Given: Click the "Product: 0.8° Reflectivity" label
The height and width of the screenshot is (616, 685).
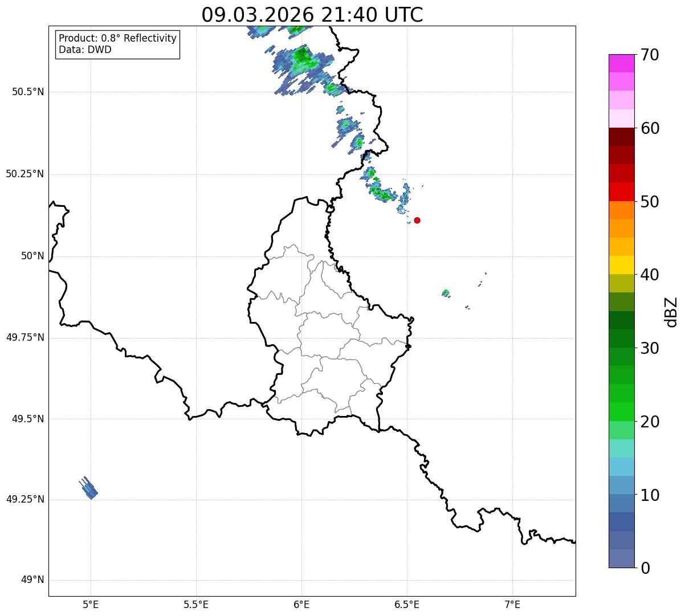Looking at the screenshot, I should (x=118, y=38).
